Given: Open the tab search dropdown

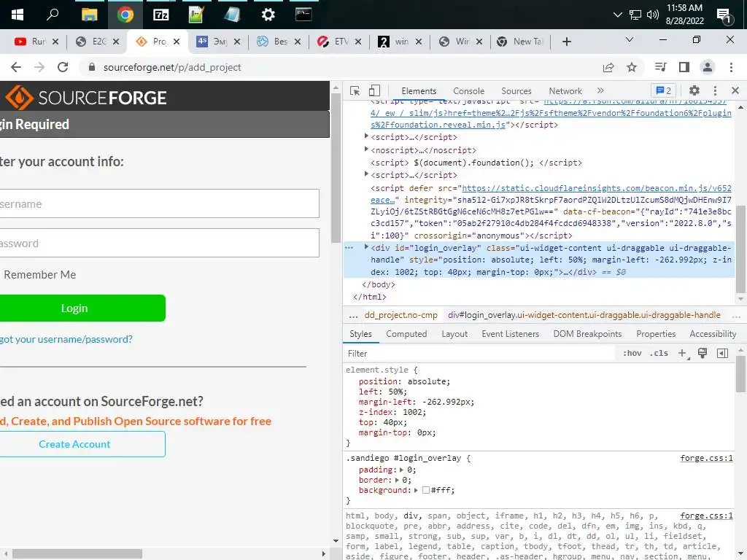Looking at the screenshot, I should point(630,39).
